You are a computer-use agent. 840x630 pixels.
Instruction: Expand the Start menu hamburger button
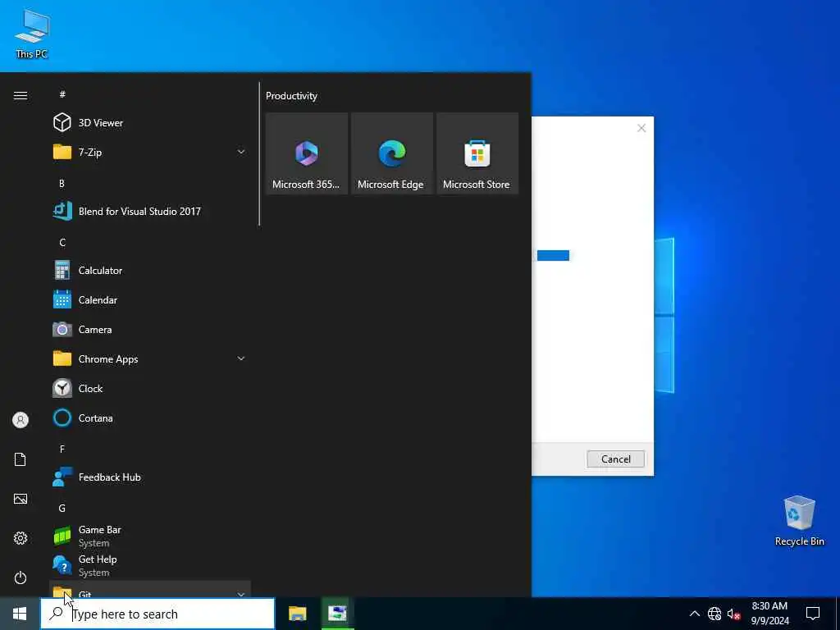coord(21,95)
